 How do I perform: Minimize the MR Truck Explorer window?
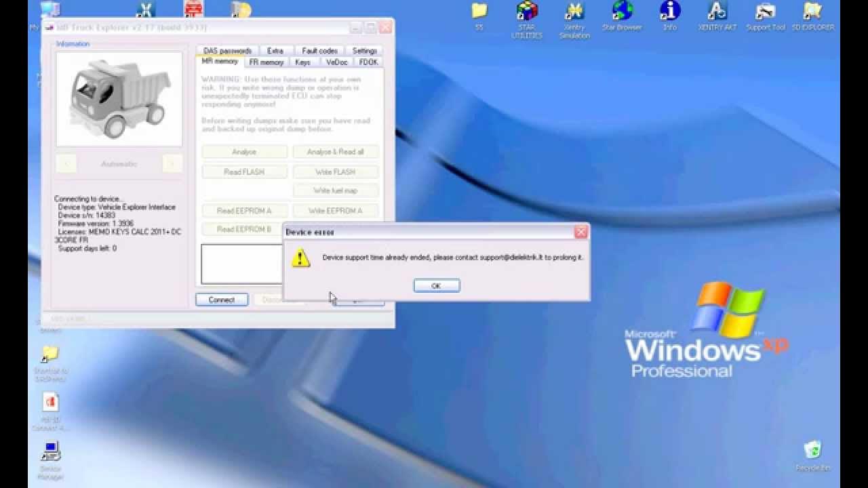[x=356, y=28]
